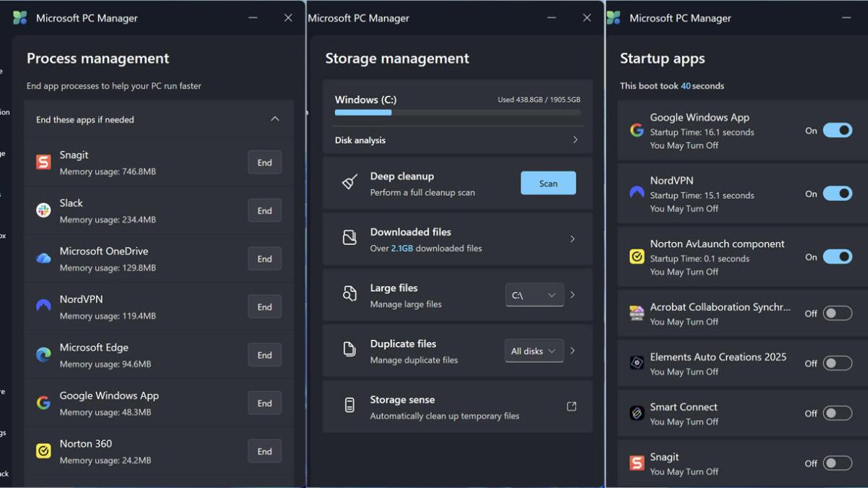Close the Process management window
Screen dimensions: 868x488
pos(288,18)
